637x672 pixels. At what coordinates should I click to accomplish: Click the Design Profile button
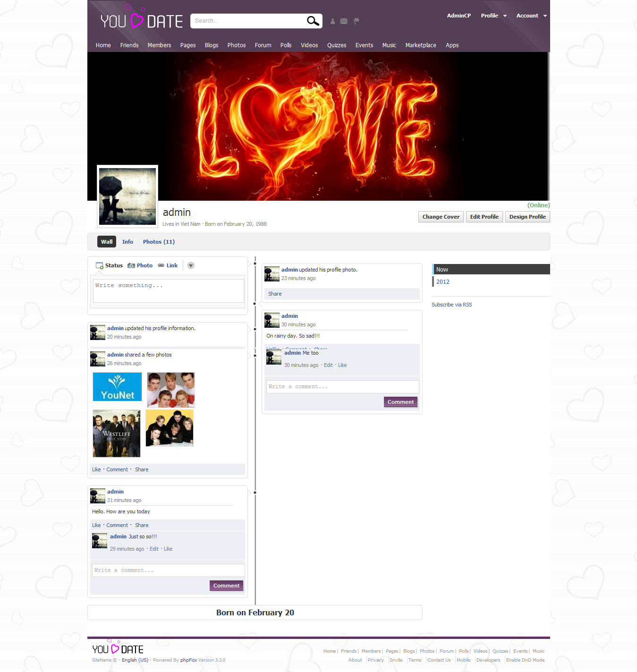527,217
